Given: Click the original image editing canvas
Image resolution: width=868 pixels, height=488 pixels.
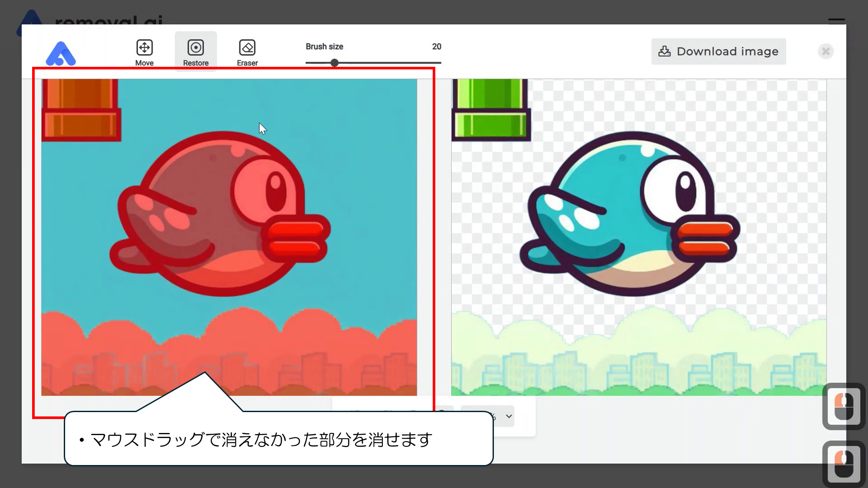Looking at the screenshot, I should click(x=229, y=237).
